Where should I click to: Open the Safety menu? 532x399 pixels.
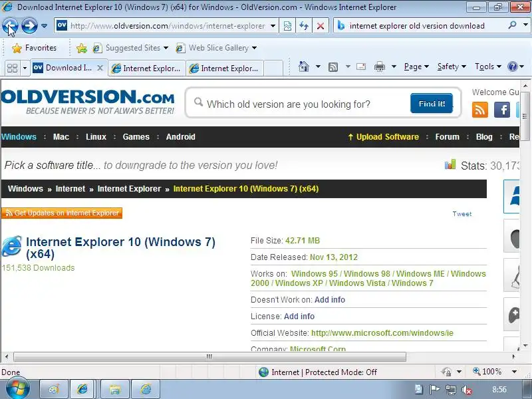[452, 66]
